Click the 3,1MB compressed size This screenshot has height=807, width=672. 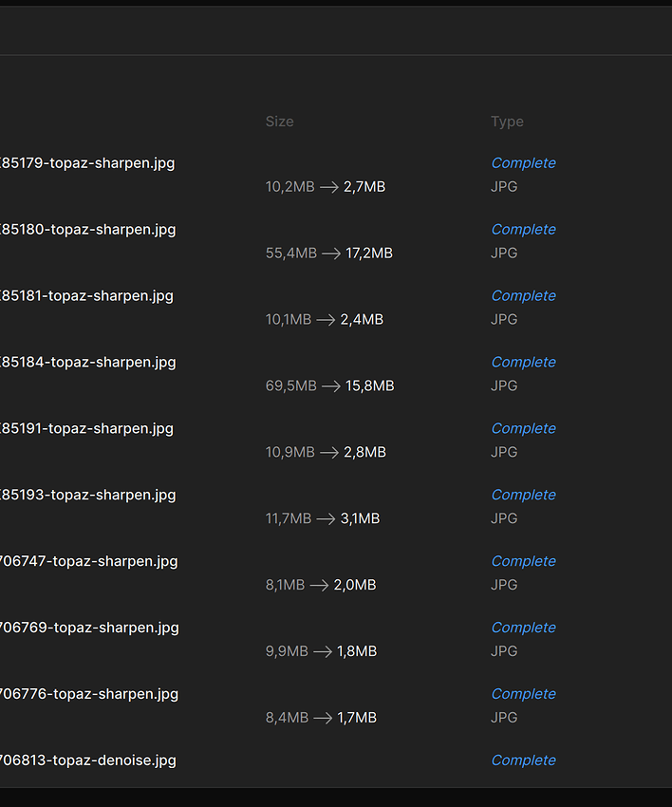[360, 519]
